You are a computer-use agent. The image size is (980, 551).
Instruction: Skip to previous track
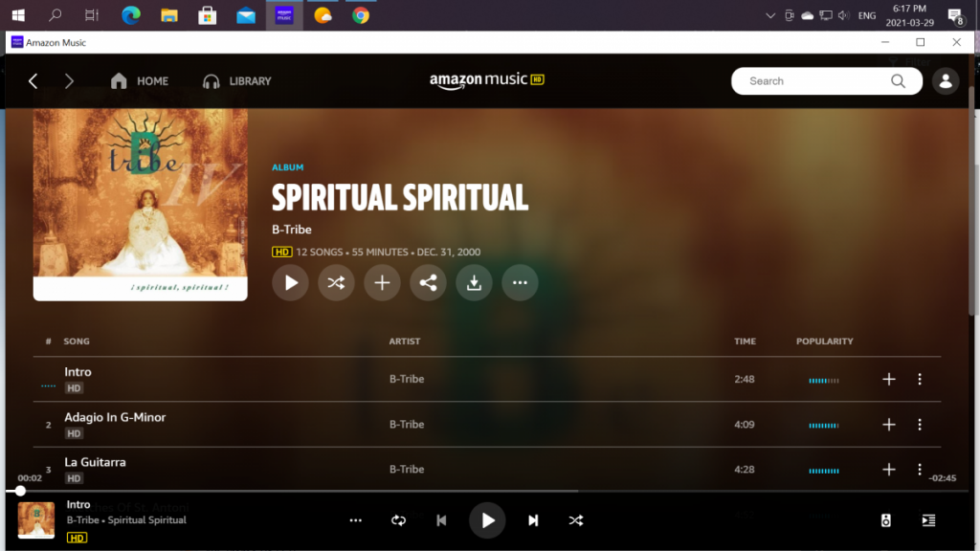coord(441,520)
